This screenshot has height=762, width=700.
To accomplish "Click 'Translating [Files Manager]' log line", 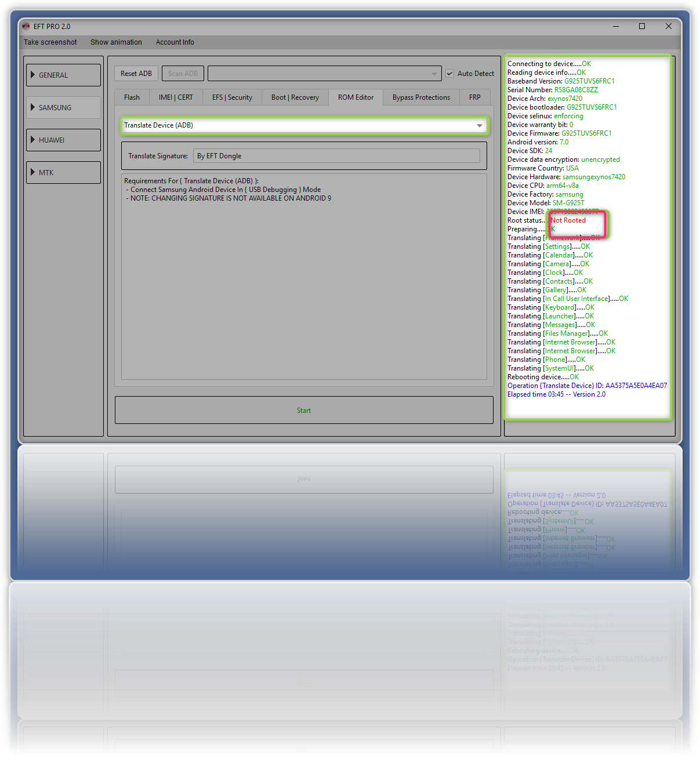I will point(557,333).
